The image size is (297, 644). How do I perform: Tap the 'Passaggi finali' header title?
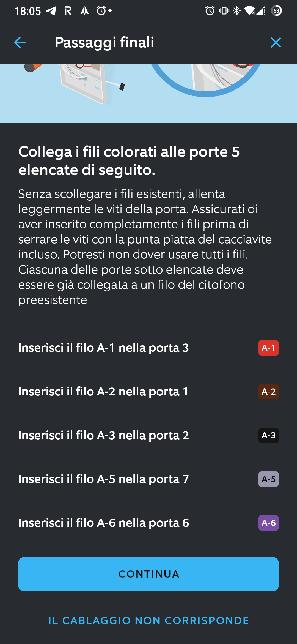point(104,42)
